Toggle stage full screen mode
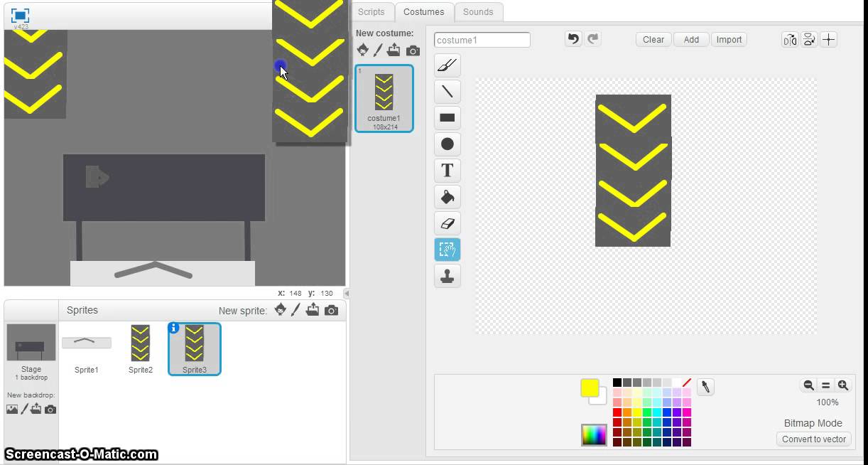Viewport: 868px width, 465px height. [x=20, y=16]
